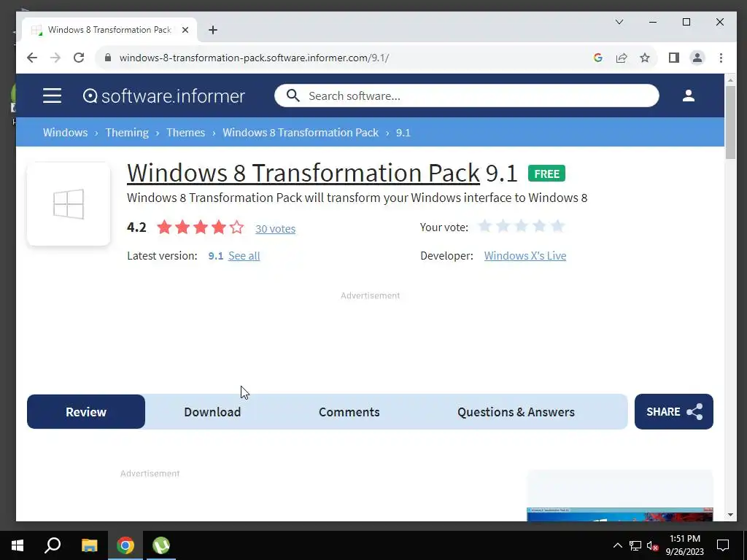Rate the software with fifth vote star
The image size is (747, 560).
(557, 226)
